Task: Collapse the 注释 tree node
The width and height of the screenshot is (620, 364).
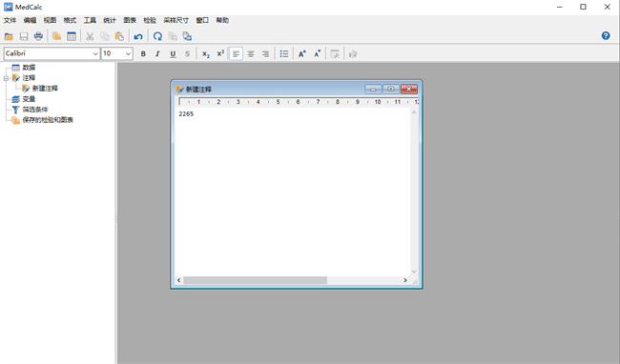Action: tap(6, 78)
